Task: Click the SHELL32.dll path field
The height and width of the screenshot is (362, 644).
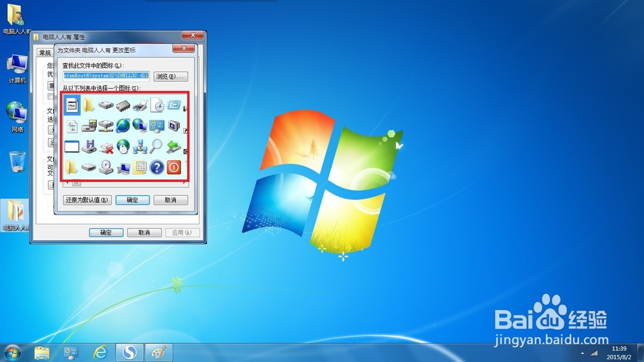Action: (x=106, y=76)
